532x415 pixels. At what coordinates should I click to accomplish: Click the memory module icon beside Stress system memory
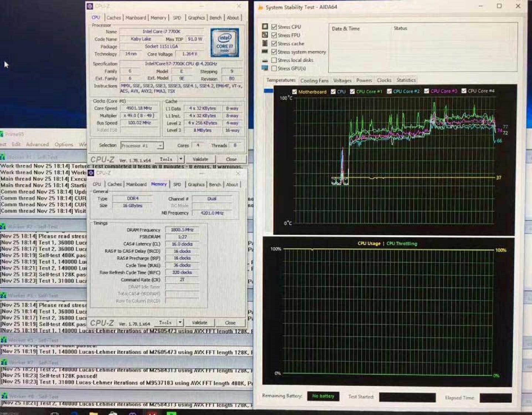[265, 52]
